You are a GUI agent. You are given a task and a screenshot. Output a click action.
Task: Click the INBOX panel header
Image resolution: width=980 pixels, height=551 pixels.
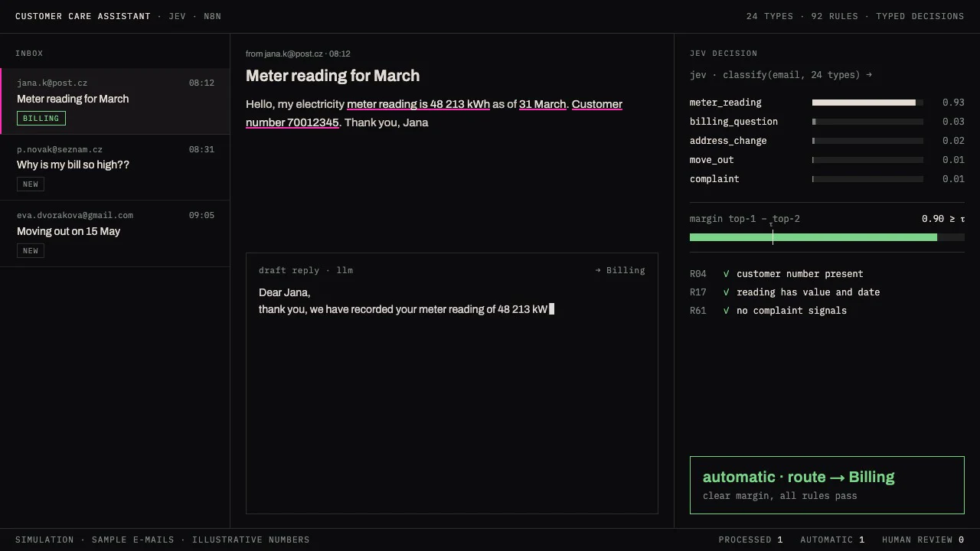(x=29, y=54)
